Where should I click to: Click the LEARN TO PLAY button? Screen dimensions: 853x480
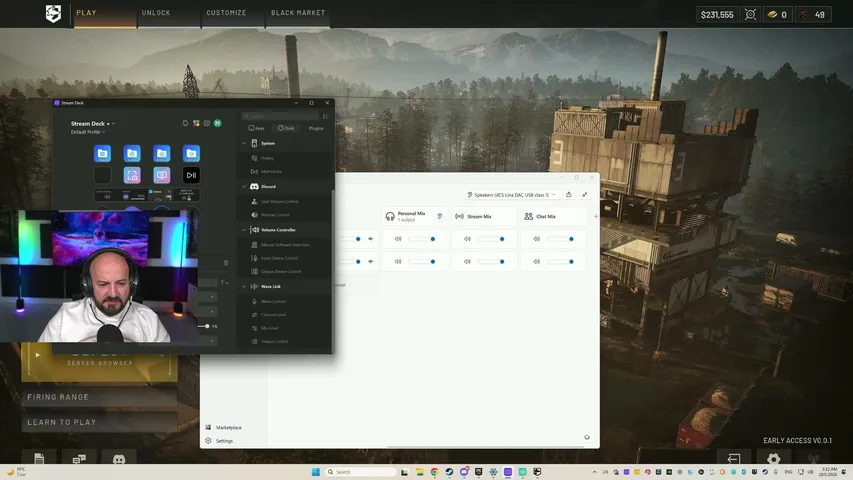[x=100, y=422]
